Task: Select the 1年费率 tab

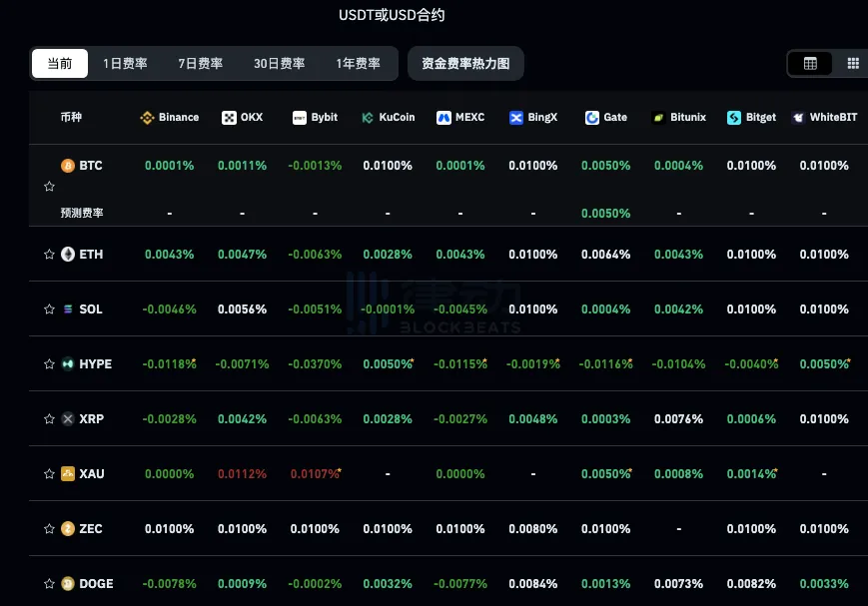Action: pyautogui.click(x=359, y=64)
